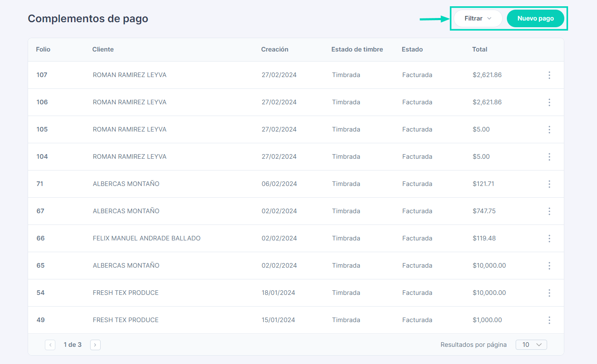The width and height of the screenshot is (597, 364).
Task: Click the Nuevo pago button
Action: 535,18
